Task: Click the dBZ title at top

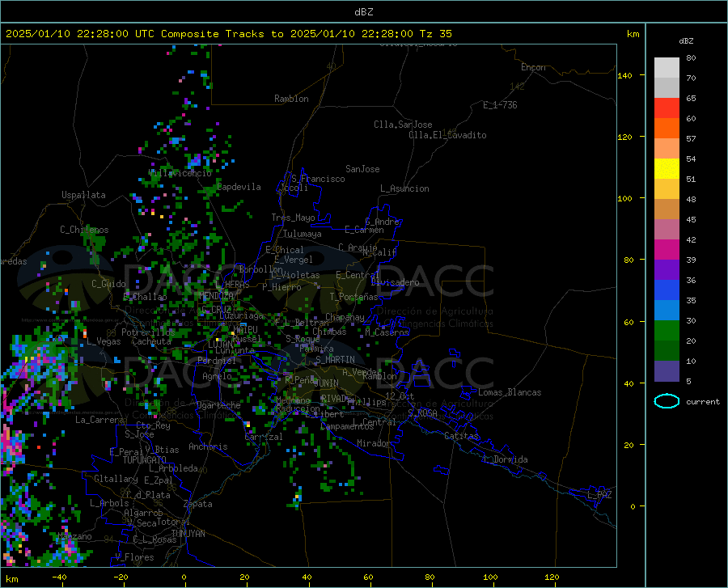Action: pos(363,12)
